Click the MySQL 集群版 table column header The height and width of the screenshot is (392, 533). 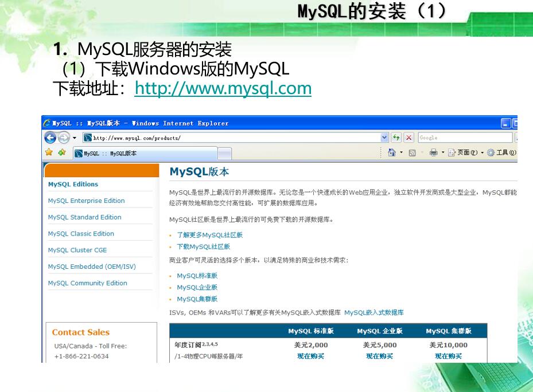(449, 331)
